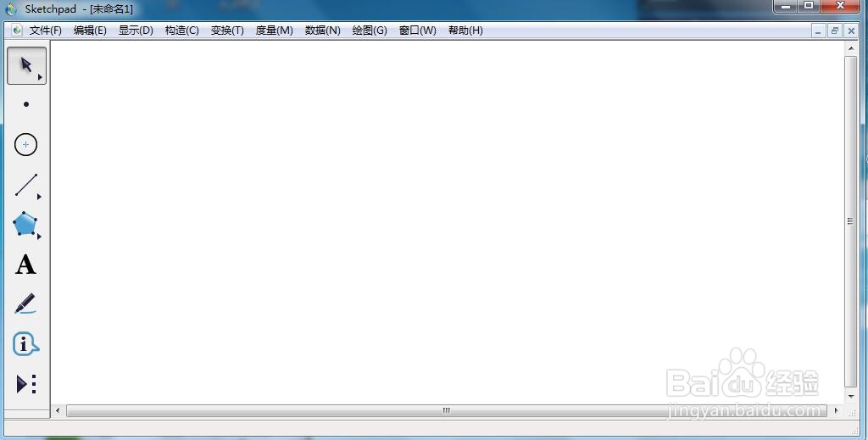Viewport: 868px width, 440px height.
Task: Open the 窗口(W) menu
Action: (417, 31)
